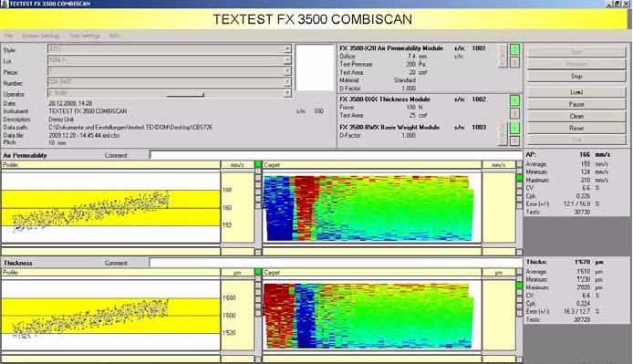Click the green 1 indicator of Air Permeability Module
Viewport: 633px width, 364px height.
point(514,49)
